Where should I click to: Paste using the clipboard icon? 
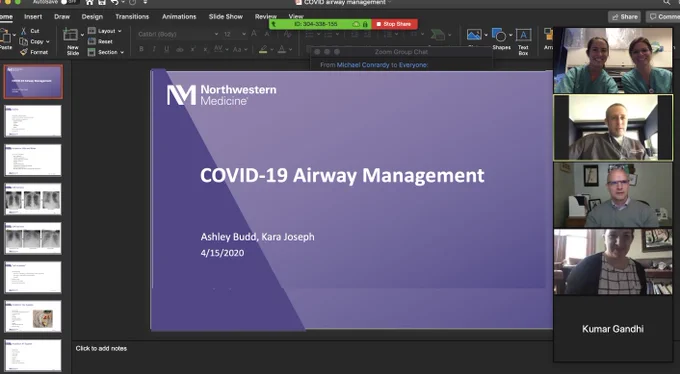point(5,36)
